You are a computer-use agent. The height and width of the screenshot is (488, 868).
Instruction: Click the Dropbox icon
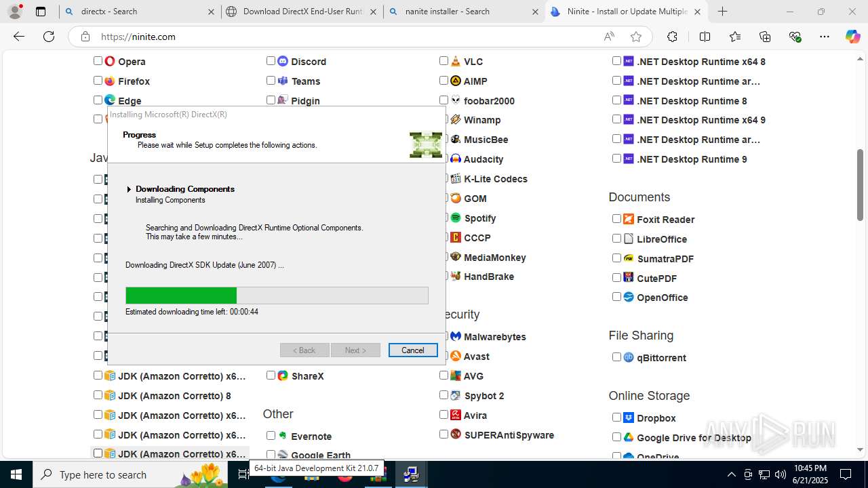pyautogui.click(x=629, y=418)
